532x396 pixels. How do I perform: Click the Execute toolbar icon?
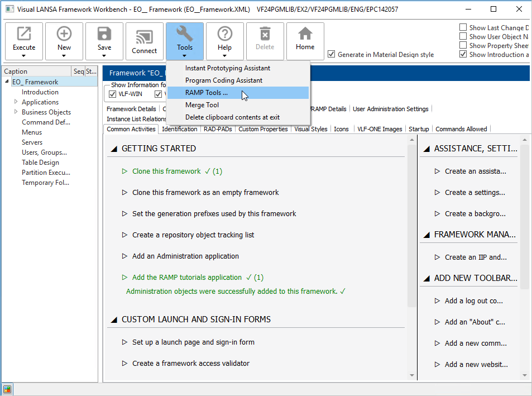24,35
